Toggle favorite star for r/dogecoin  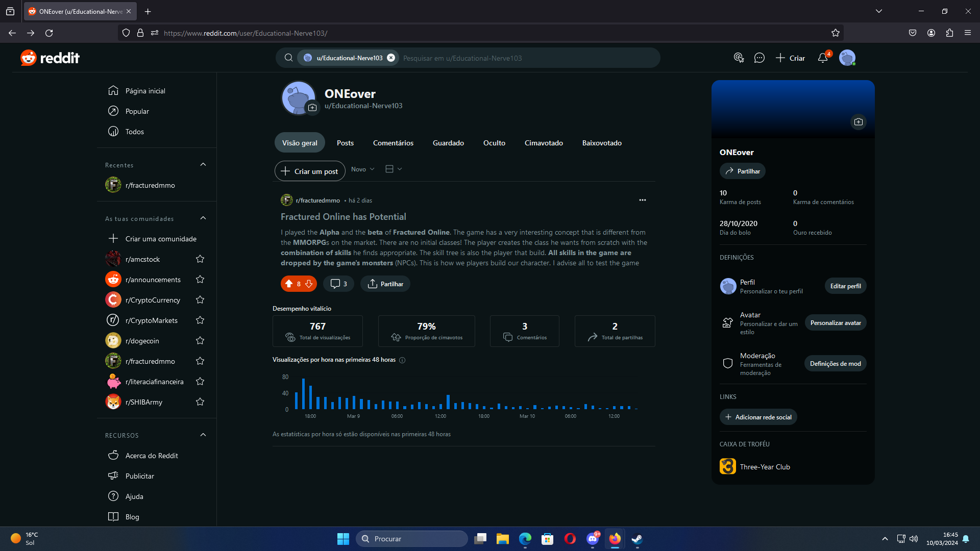point(200,341)
